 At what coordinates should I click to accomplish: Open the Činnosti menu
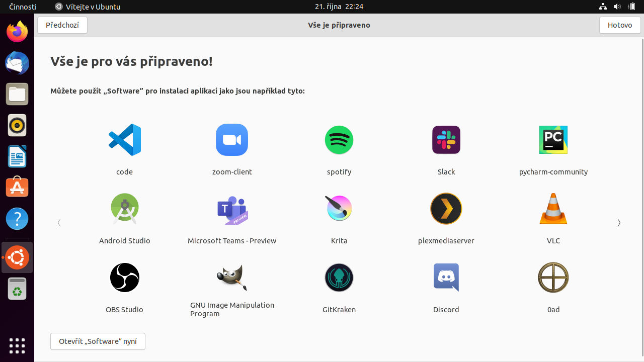pos(23,7)
